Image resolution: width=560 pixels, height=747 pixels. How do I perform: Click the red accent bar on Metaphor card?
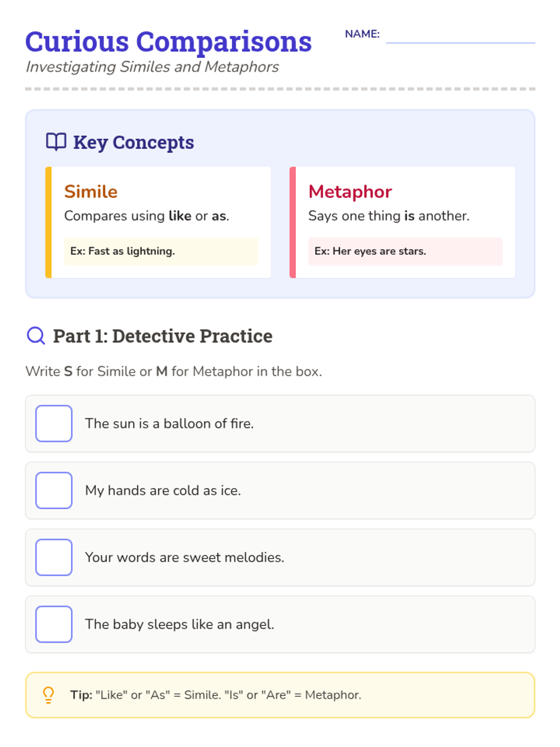tap(293, 222)
